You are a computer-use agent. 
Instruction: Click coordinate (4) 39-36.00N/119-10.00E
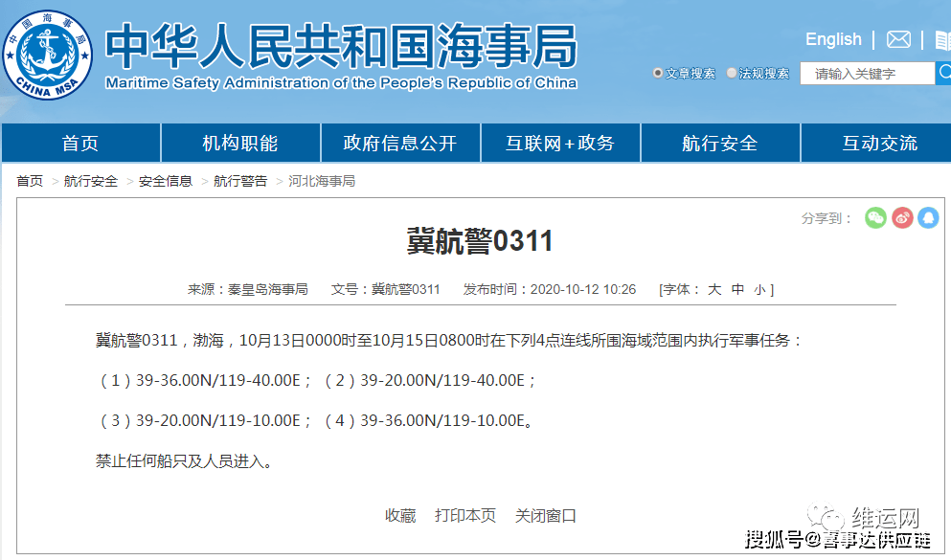pyautogui.click(x=427, y=420)
